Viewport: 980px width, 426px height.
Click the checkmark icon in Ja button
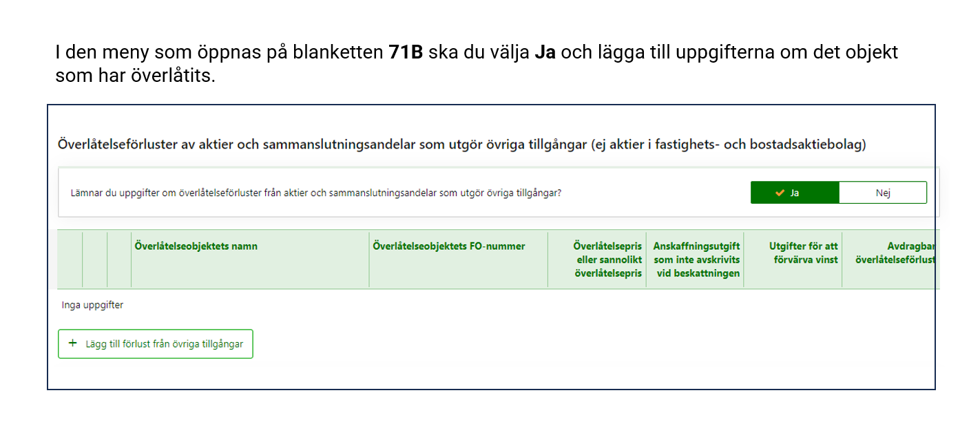tap(780, 193)
